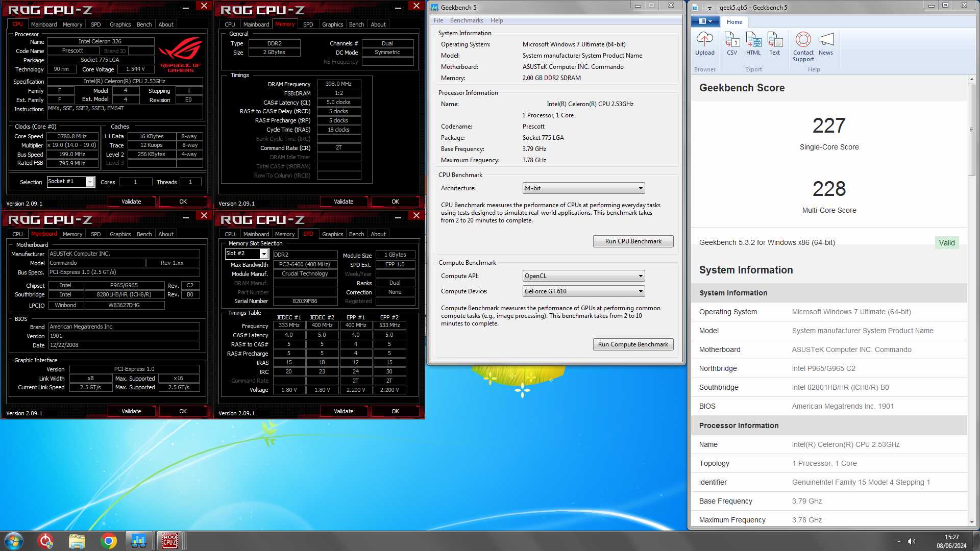Click OK in top-right CPU-Z Memory window
The image size is (980, 551).
coord(395,202)
